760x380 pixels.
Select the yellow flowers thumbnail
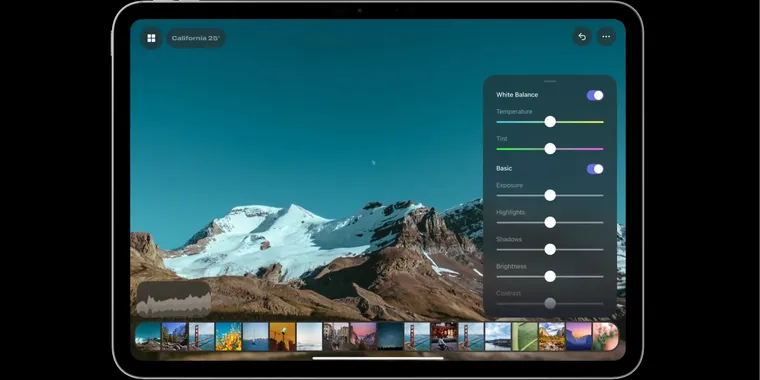[228, 336]
